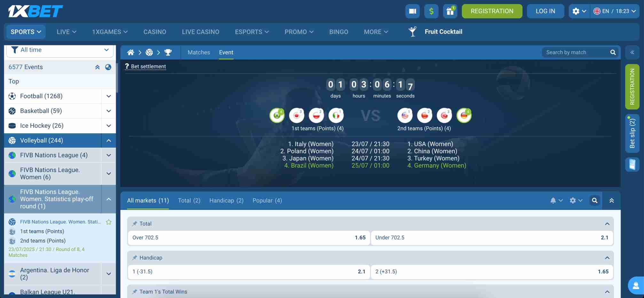Viewport: 644px width, 298px height.
Task: Select the Handicap (2) markets tab
Action: click(226, 200)
